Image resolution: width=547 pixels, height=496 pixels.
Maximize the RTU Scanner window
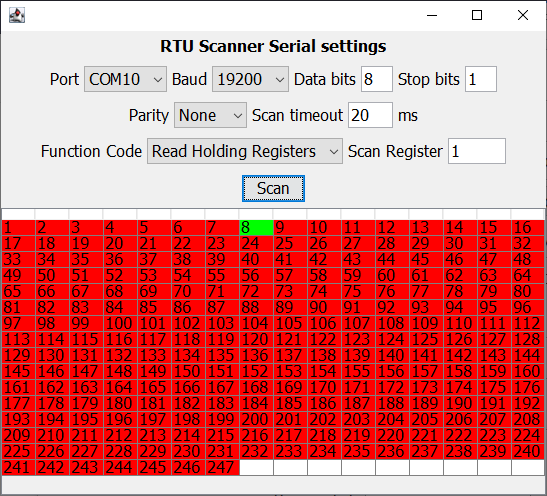point(477,15)
